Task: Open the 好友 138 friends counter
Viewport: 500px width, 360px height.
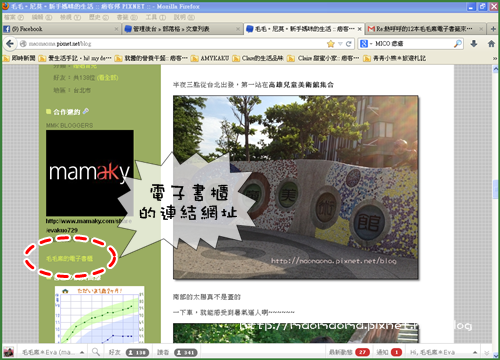Action: pos(129,352)
